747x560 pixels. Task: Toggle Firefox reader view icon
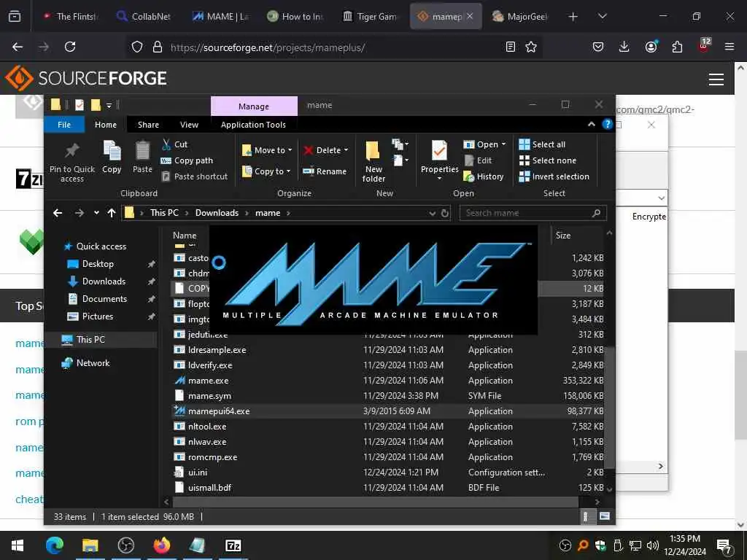[x=510, y=47]
